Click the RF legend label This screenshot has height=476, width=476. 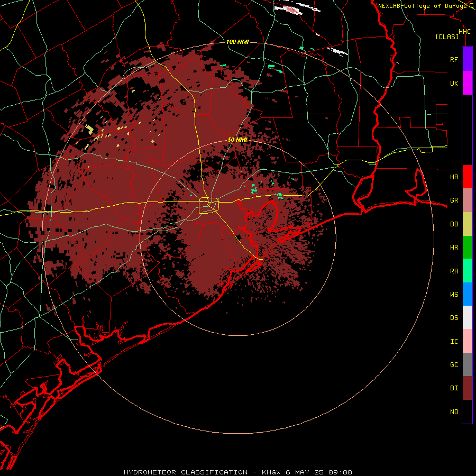tap(454, 60)
